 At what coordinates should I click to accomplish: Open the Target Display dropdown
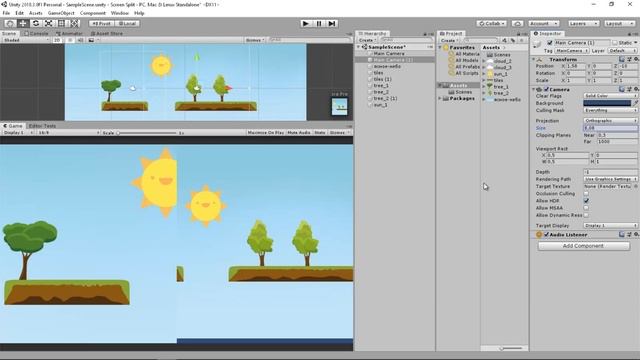[611, 225]
